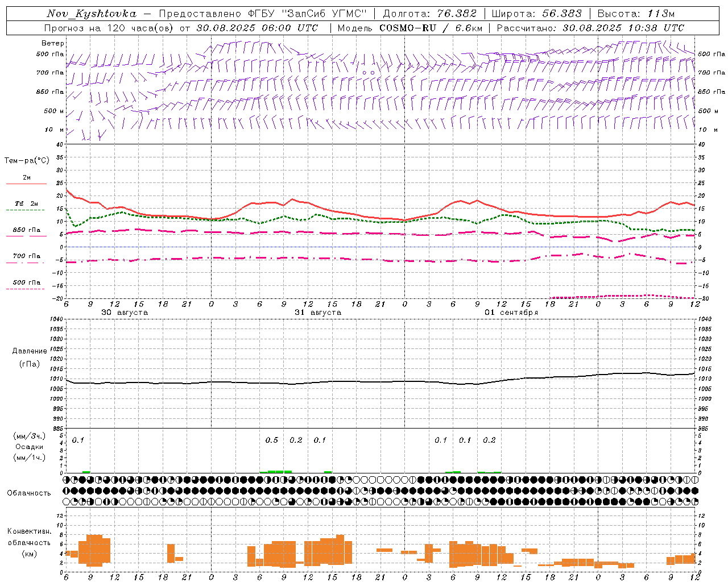The height and width of the screenshot is (582, 728).
Task: Click the '(гПа)' unit label under Давление
Action: coord(30,364)
